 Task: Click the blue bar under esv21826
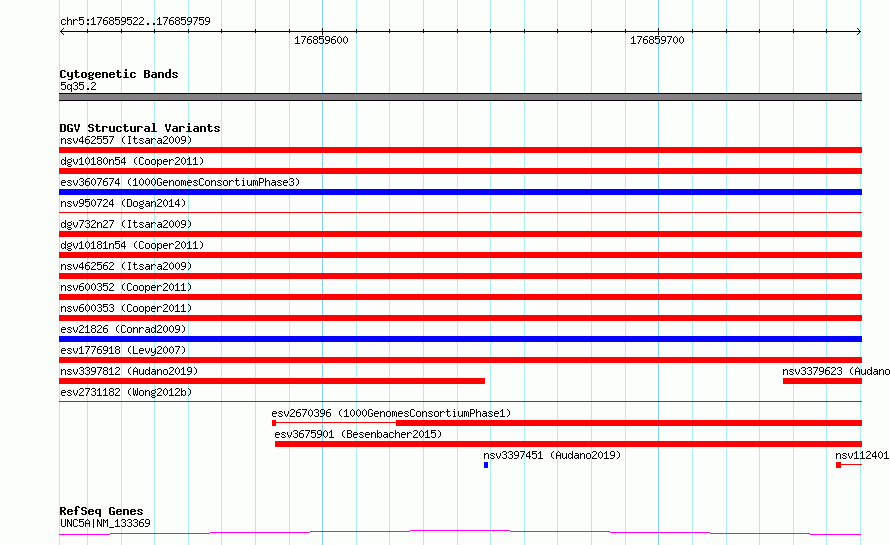tap(460, 339)
